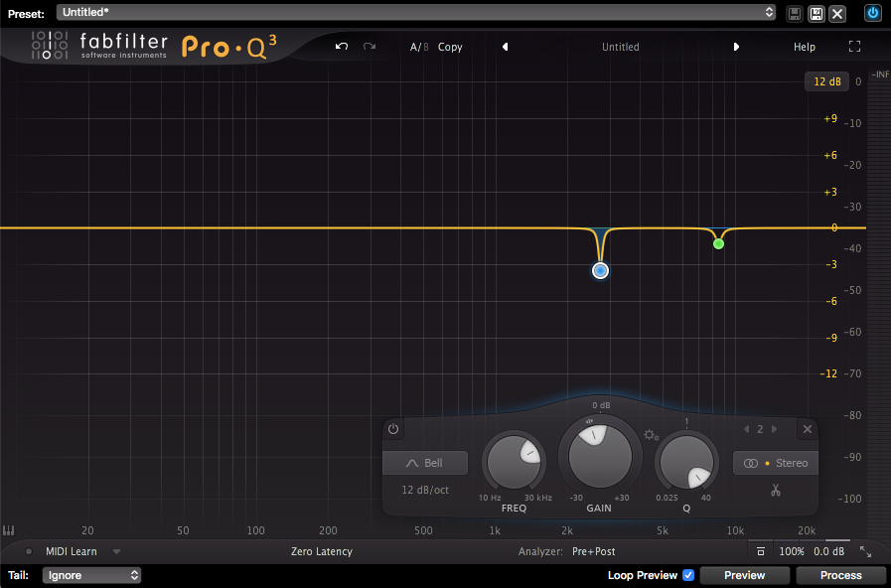Image resolution: width=891 pixels, height=588 pixels.
Task: Open the Stereo placement selector
Action: point(775,463)
